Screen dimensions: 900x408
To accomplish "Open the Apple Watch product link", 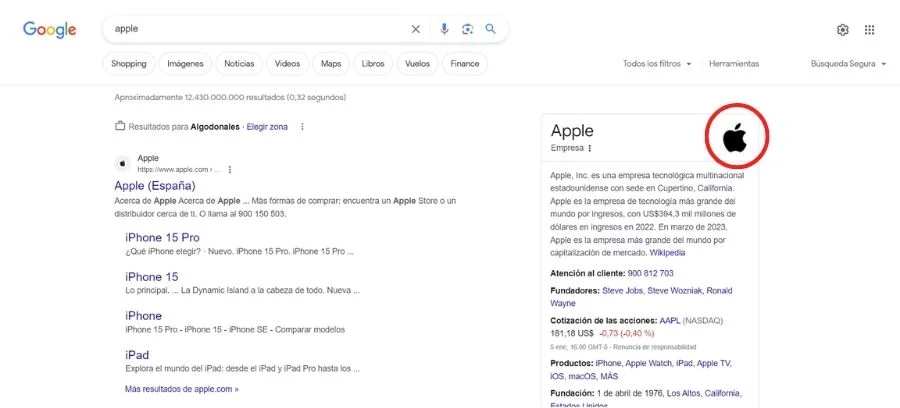I will tap(649, 363).
